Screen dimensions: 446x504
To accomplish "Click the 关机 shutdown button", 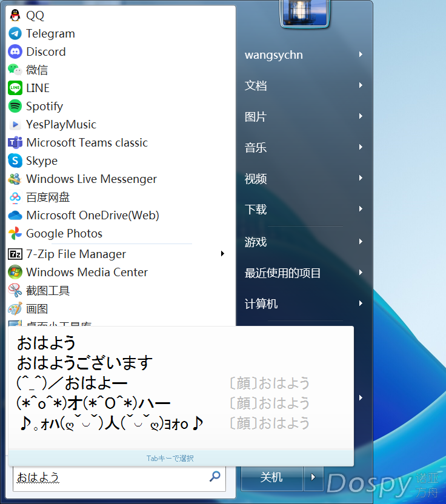I will coord(272,477).
